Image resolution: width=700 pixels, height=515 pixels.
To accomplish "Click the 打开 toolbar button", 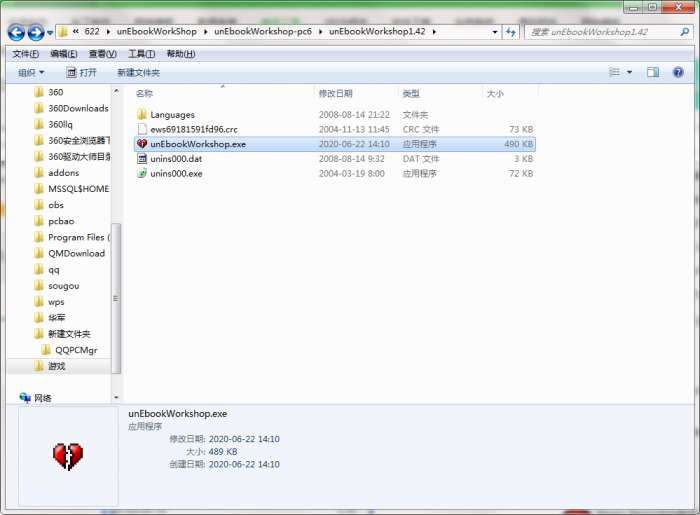I will 81,72.
